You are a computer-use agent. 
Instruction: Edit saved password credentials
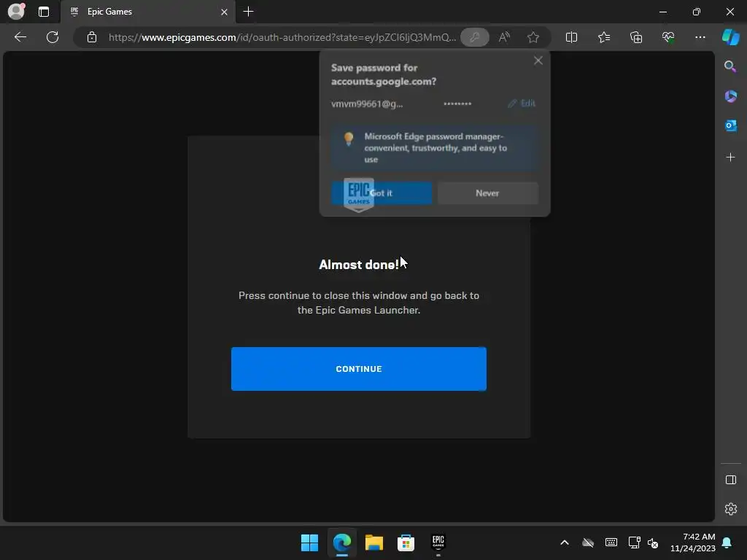tap(522, 104)
